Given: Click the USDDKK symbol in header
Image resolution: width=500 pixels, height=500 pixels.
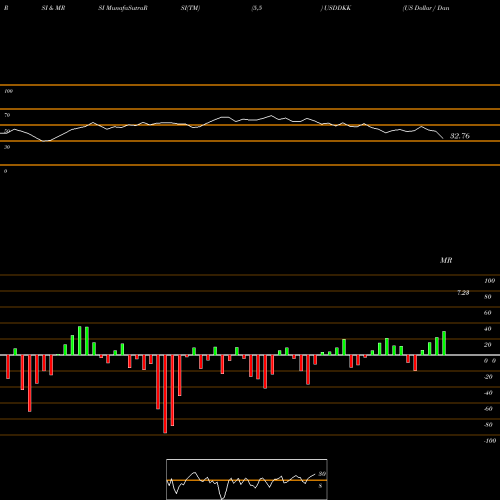Looking at the screenshot, I should (337, 8).
